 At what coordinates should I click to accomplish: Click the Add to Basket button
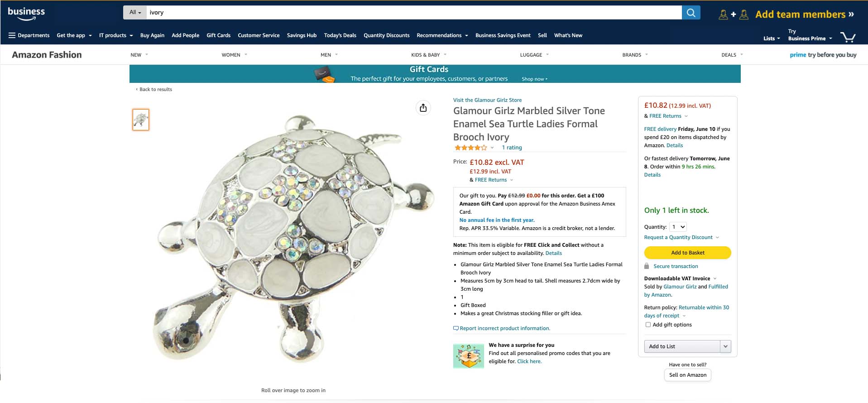click(687, 253)
